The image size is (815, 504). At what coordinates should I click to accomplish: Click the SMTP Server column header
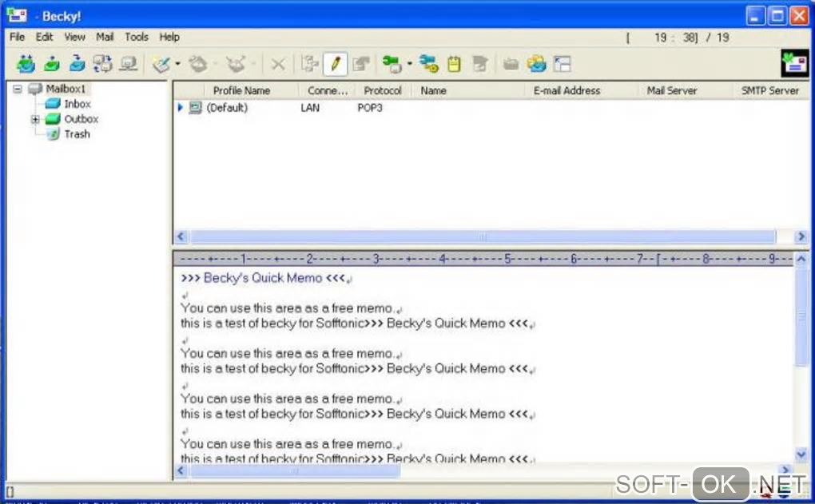pyautogui.click(x=769, y=90)
